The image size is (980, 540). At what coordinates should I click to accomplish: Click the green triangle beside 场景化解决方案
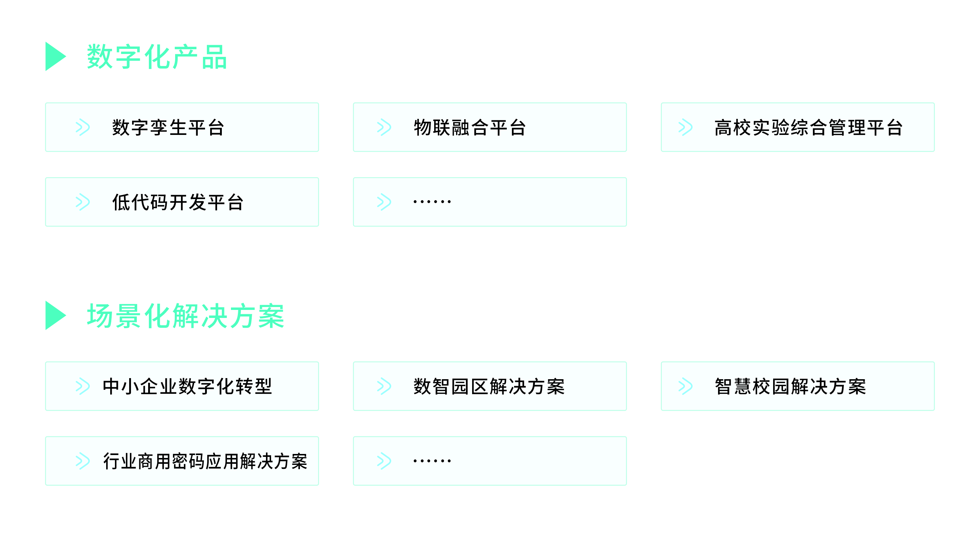[x=55, y=315]
